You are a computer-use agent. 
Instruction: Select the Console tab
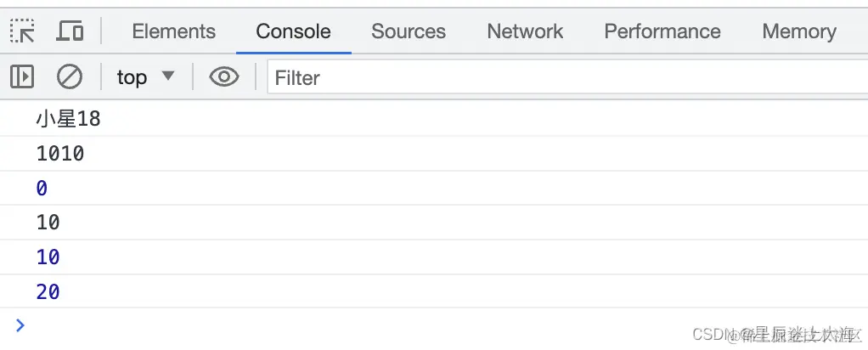tap(293, 31)
